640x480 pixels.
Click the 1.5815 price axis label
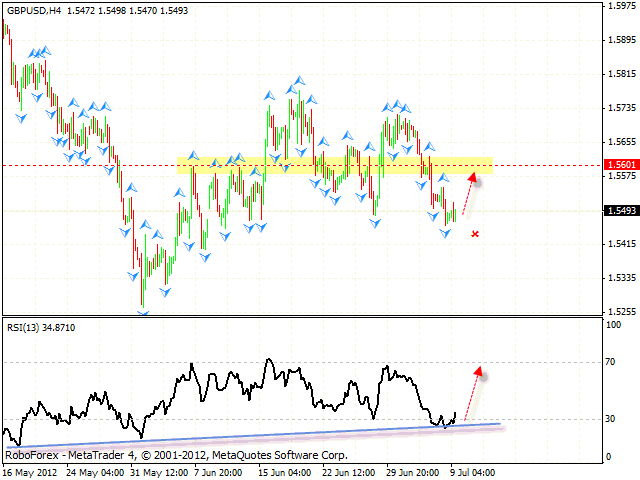point(622,75)
